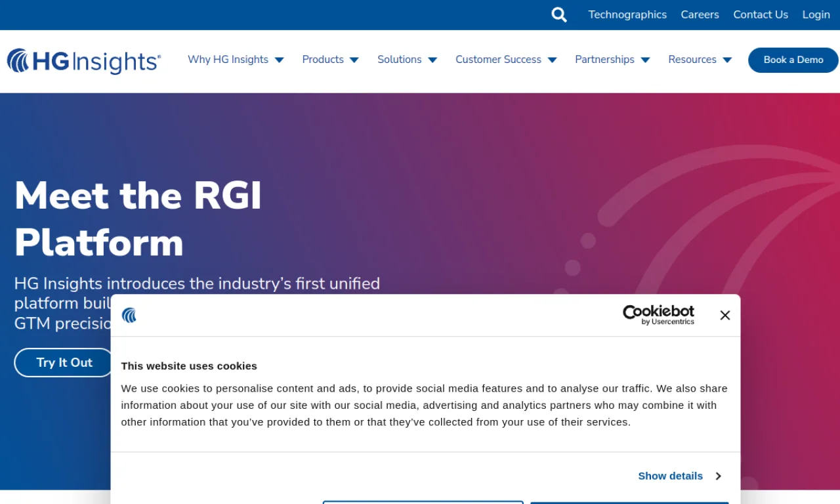Open the Why HG Insights menu item
This screenshot has height=504, width=840.
tap(228, 60)
